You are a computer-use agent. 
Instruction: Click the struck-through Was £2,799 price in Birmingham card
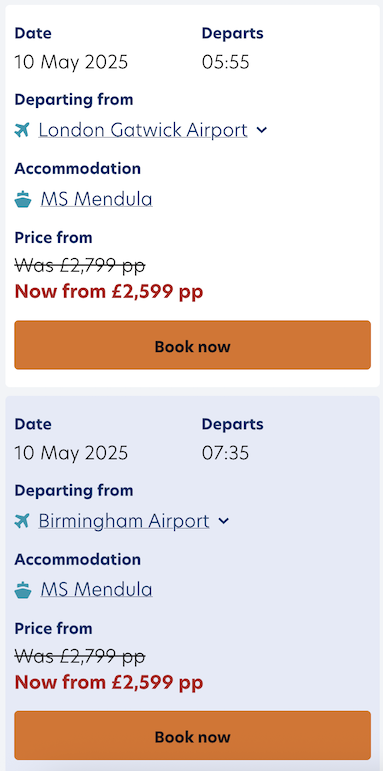pos(80,657)
